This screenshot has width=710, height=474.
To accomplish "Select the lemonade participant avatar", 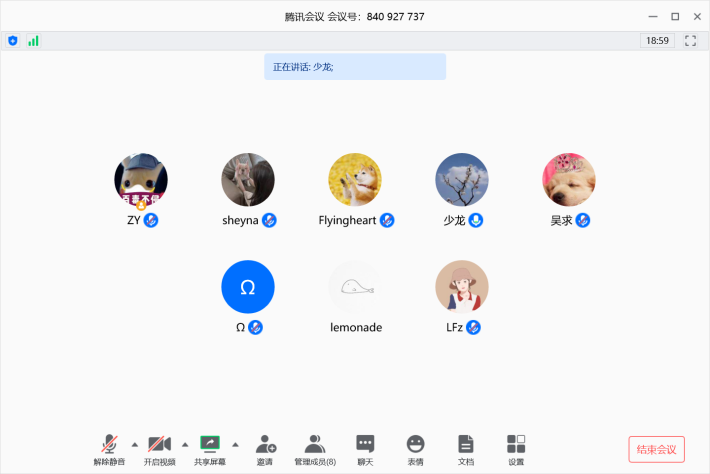I will point(355,287).
